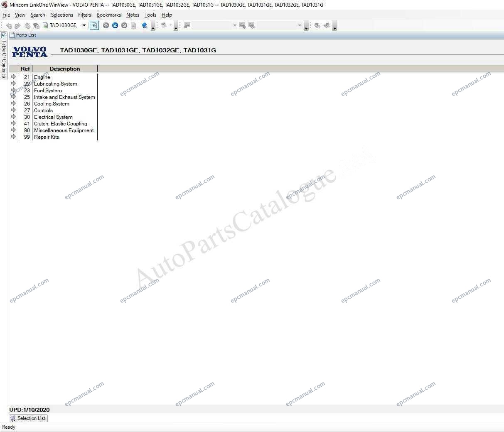Select Repair Kits in the parts list

pos(47,137)
